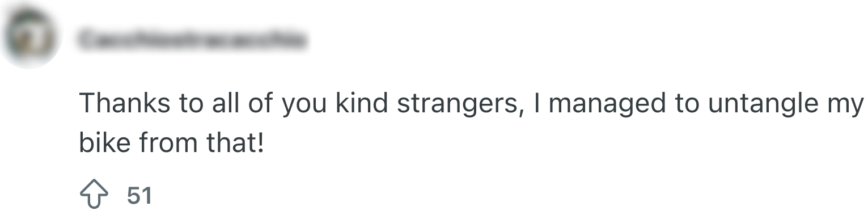The width and height of the screenshot is (868, 219).
Task: Select the vote count number 51
Action: tap(139, 196)
